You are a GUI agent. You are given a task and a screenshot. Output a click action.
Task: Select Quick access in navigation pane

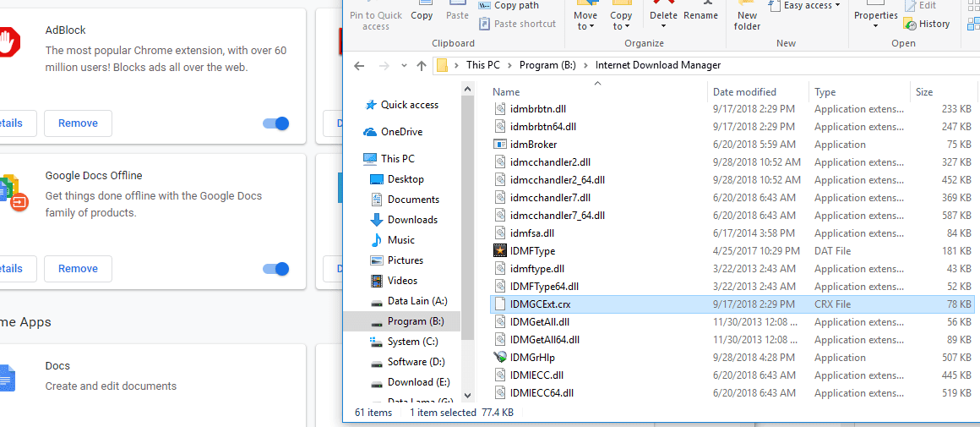(401, 105)
